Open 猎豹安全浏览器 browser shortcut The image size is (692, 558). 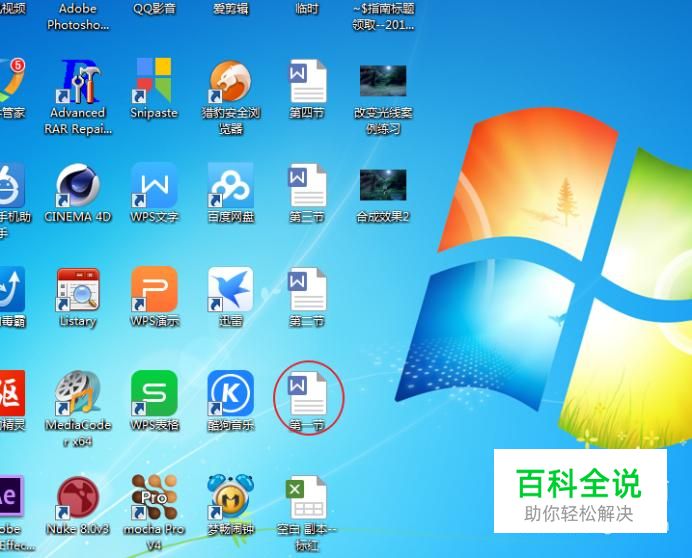point(230,82)
